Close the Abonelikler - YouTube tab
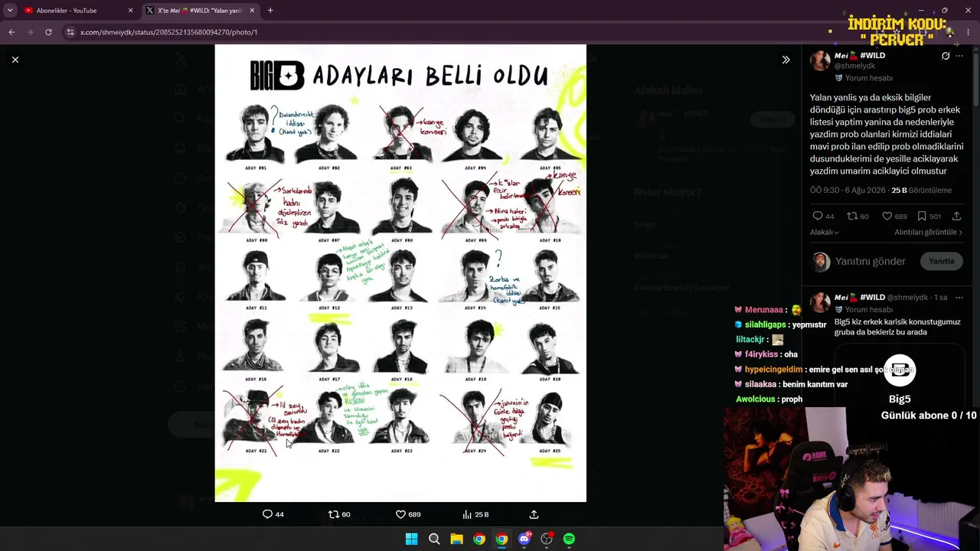 pyautogui.click(x=130, y=11)
